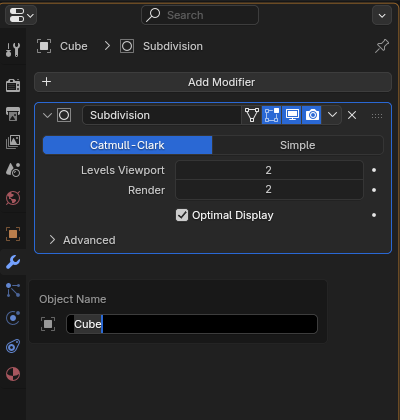The width and height of the screenshot is (400, 420).
Task: Toggle modifier display in renders
Action: [x=312, y=115]
